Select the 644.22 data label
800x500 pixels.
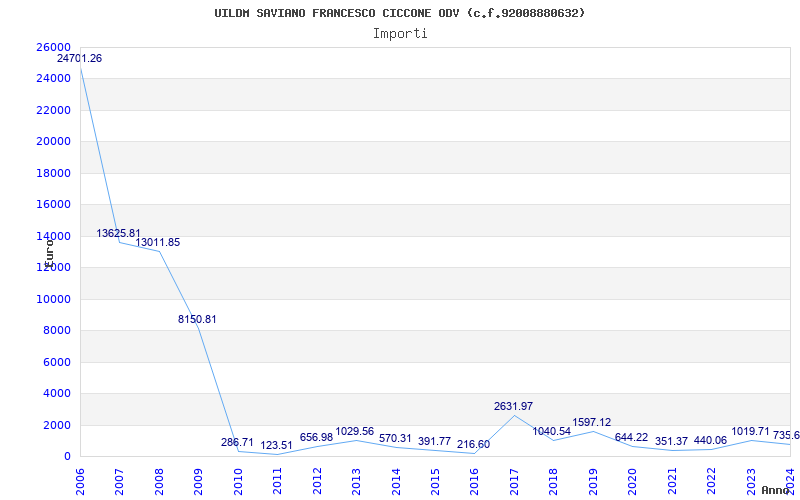(x=631, y=437)
